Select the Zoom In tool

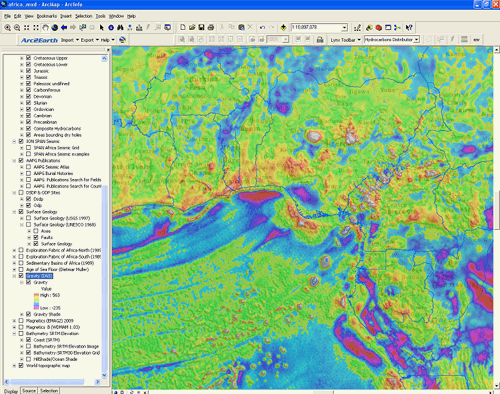(x=8, y=28)
